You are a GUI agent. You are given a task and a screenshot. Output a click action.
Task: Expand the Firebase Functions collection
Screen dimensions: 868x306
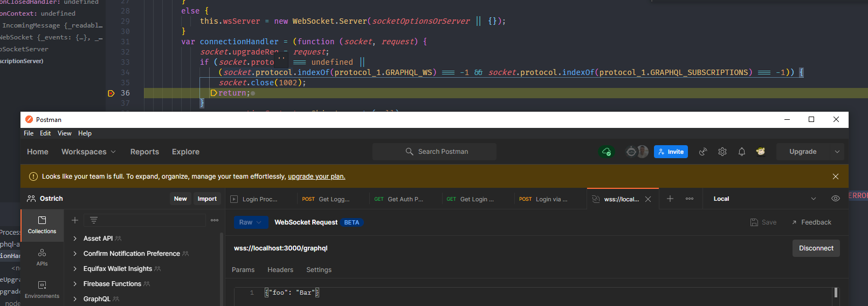75,284
